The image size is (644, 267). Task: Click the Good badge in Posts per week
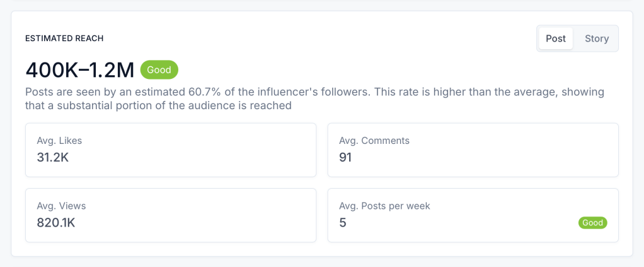pyautogui.click(x=592, y=223)
